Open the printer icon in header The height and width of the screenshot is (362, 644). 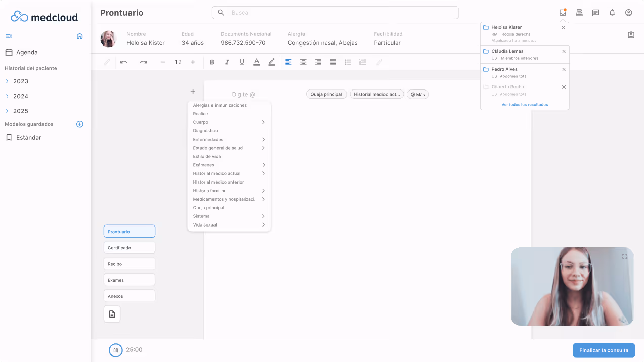[x=579, y=13]
